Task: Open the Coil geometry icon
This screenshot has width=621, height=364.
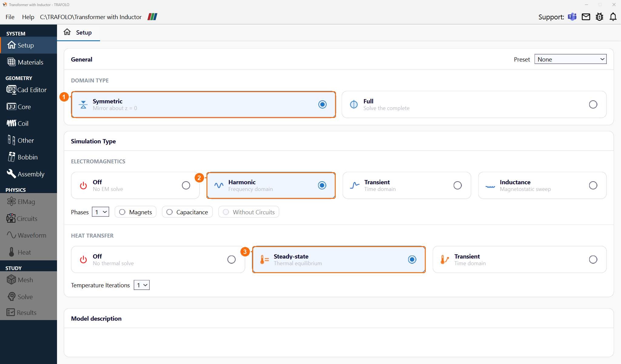Action: pyautogui.click(x=12, y=123)
